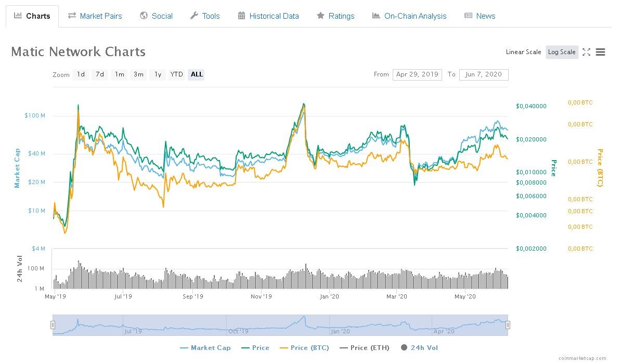
Task: Switch chart to Log Scale
Action: pos(562,52)
